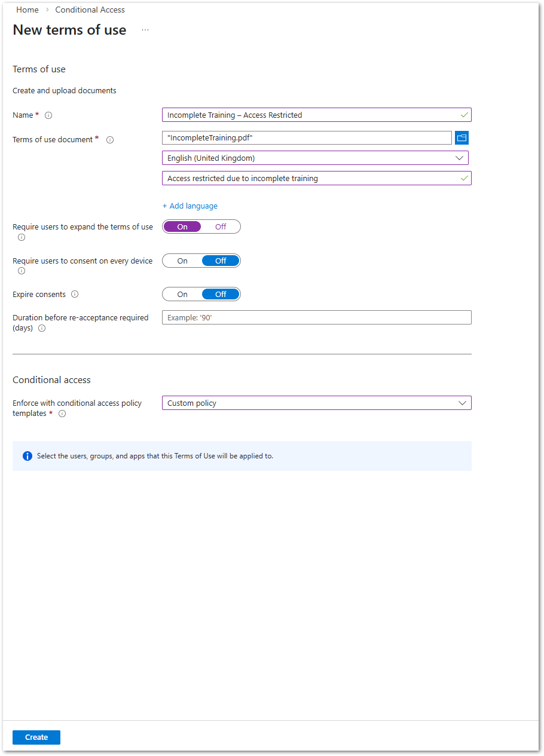Click the Create button
The height and width of the screenshot is (756, 544).
click(36, 737)
